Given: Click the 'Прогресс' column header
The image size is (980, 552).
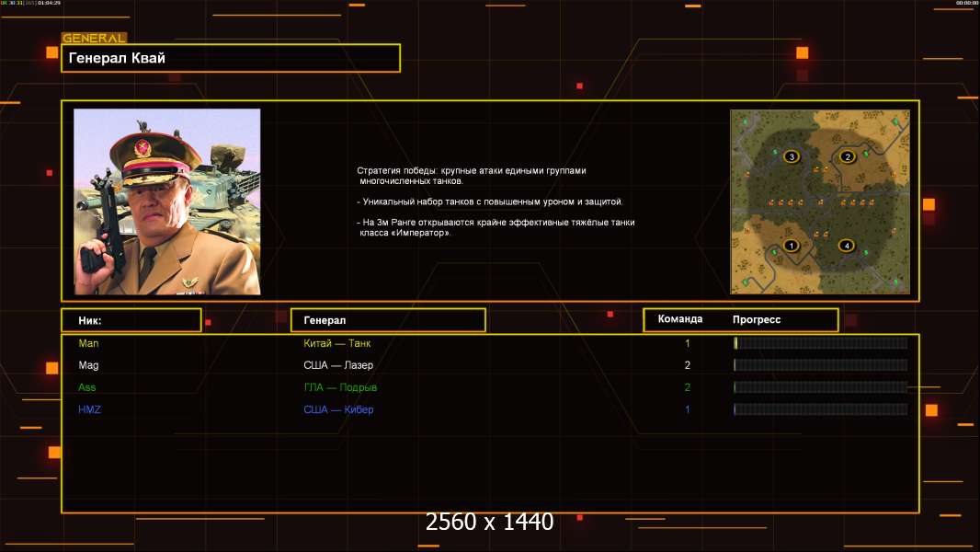Looking at the screenshot, I should [x=757, y=319].
